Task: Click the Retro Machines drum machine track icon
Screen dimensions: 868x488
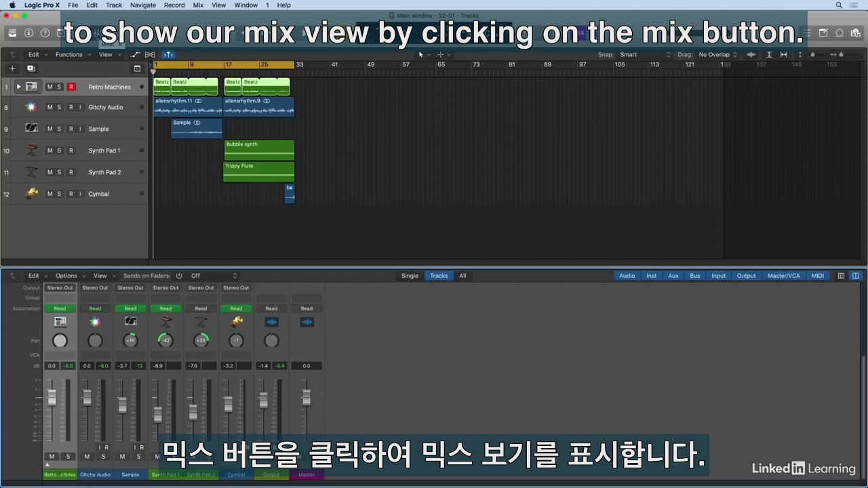Action: pyautogui.click(x=31, y=87)
